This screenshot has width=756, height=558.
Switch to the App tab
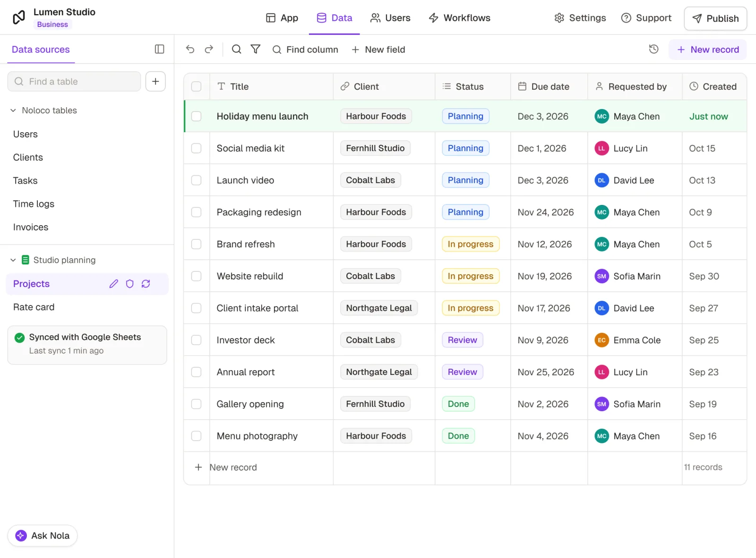[282, 18]
